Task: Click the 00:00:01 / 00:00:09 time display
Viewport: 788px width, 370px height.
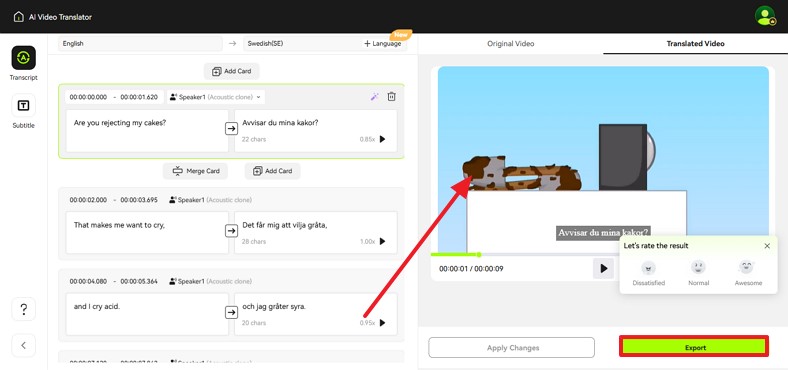Action: (x=471, y=268)
